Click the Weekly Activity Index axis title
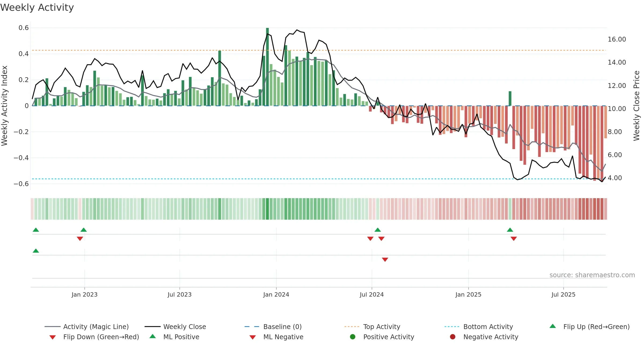This screenshot has width=644, height=362. point(4,106)
